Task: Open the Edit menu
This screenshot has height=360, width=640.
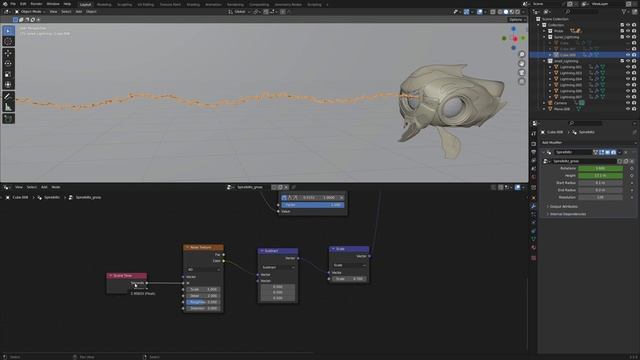Action: click(23, 4)
